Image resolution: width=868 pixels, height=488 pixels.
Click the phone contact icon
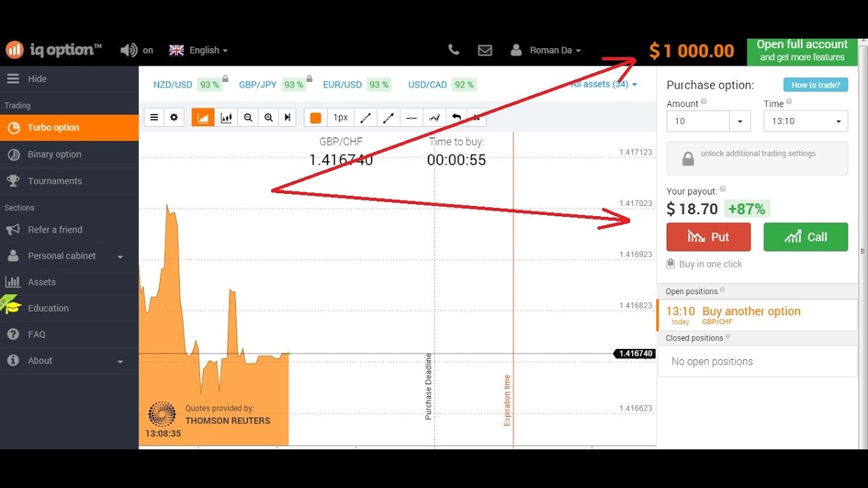454,49
